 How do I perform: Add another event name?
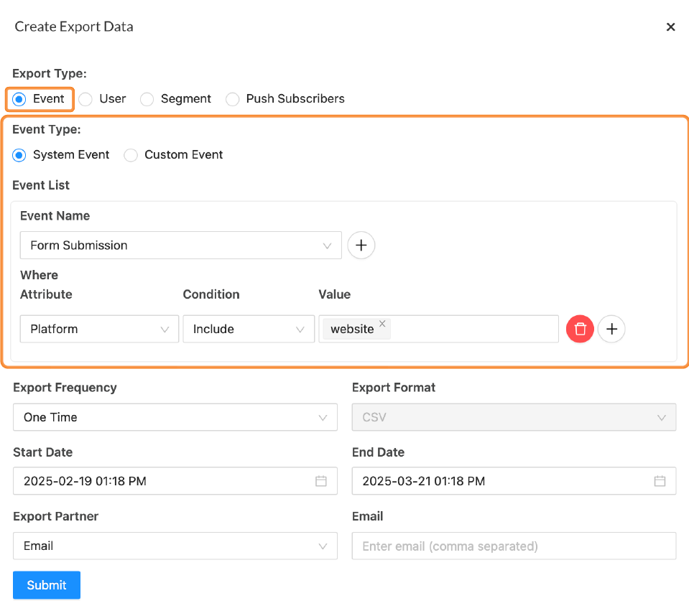(x=361, y=245)
